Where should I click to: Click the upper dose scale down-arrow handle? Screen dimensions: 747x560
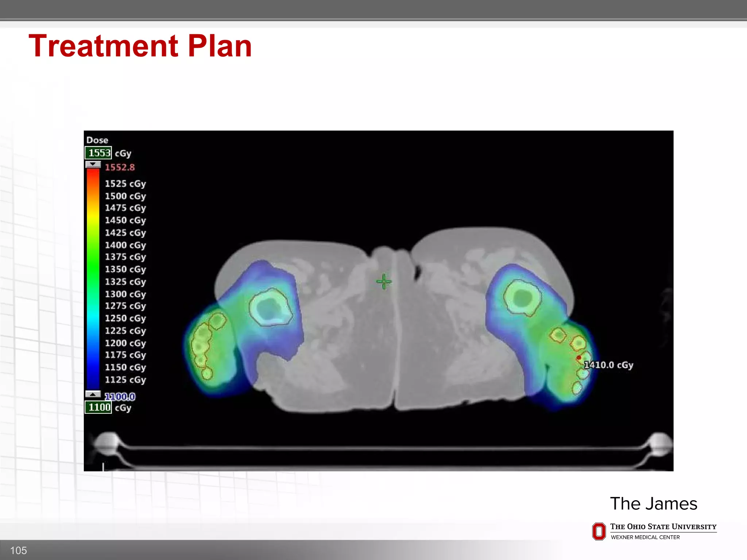93,164
